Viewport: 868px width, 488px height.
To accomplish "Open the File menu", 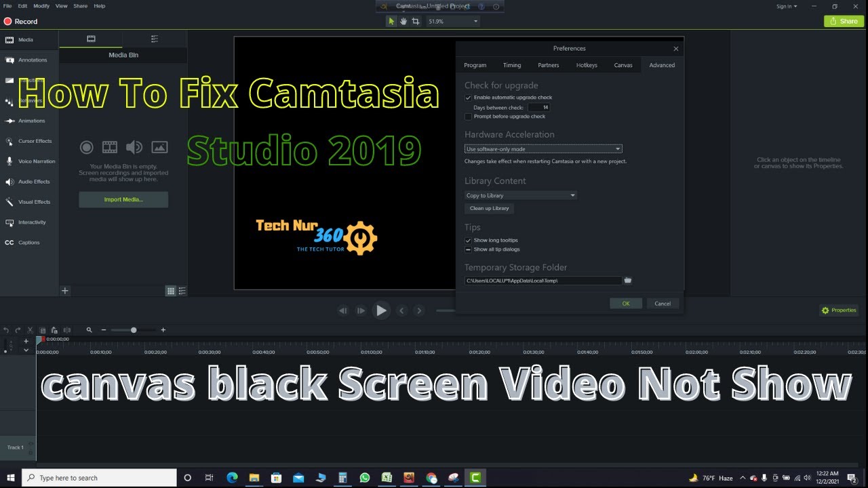I will point(7,5).
